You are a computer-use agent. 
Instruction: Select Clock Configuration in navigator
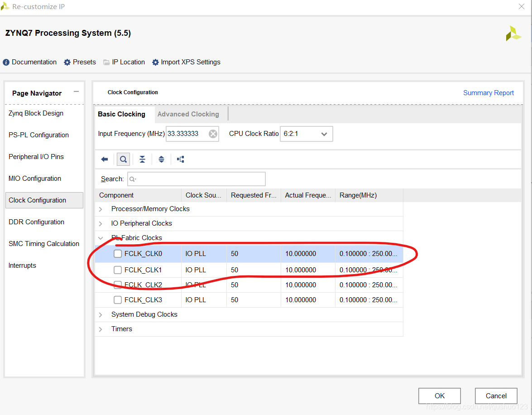44,200
